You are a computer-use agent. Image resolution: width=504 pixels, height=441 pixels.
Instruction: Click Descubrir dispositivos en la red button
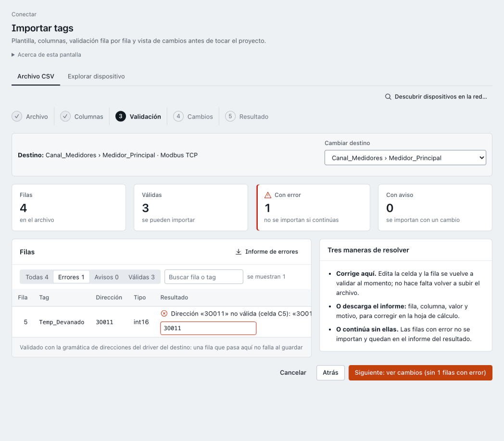click(436, 97)
